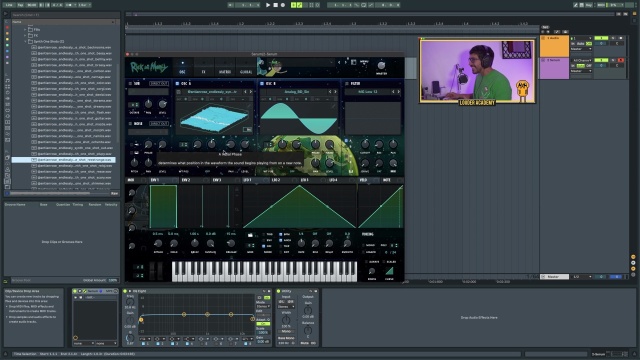Click Serum's save preset icon
The width and height of the screenshot is (640, 360).
[x=353, y=62]
